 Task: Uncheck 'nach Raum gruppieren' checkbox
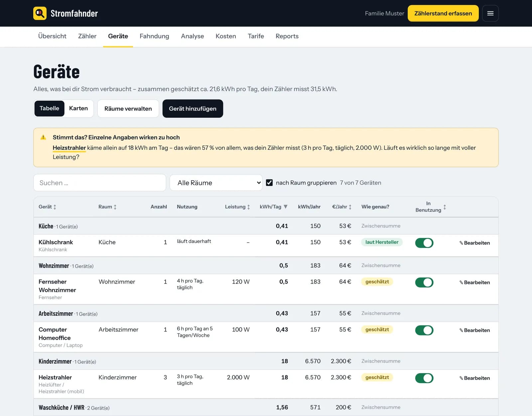click(x=269, y=183)
